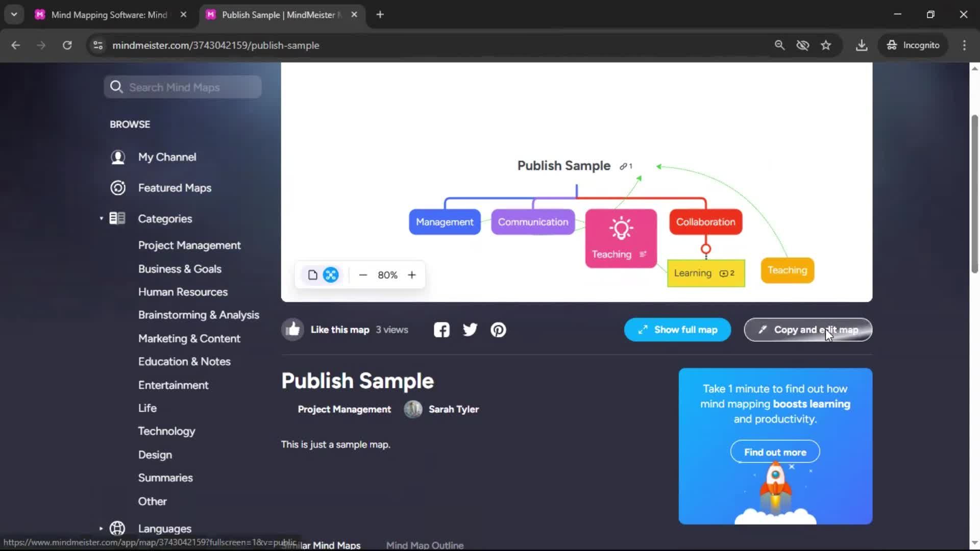Open Brainstorming & Analysis category
This screenshot has height=551, width=980.
tap(199, 315)
